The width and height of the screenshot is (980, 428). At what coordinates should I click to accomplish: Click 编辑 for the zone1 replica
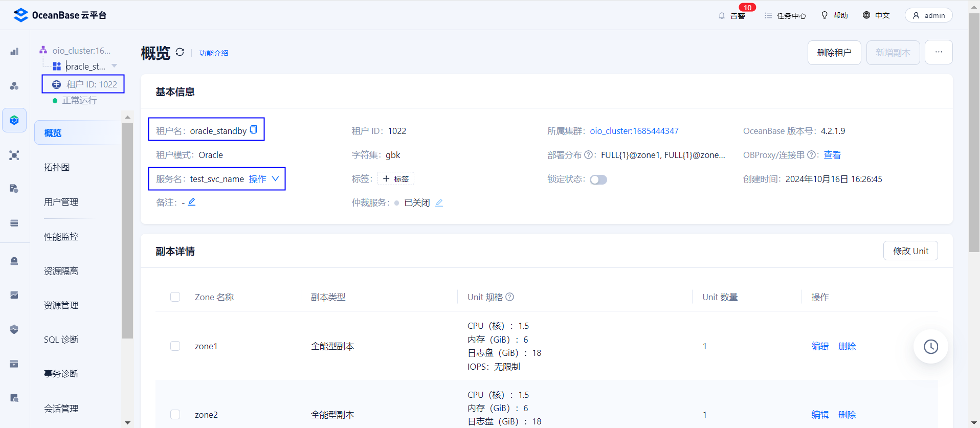pos(820,346)
